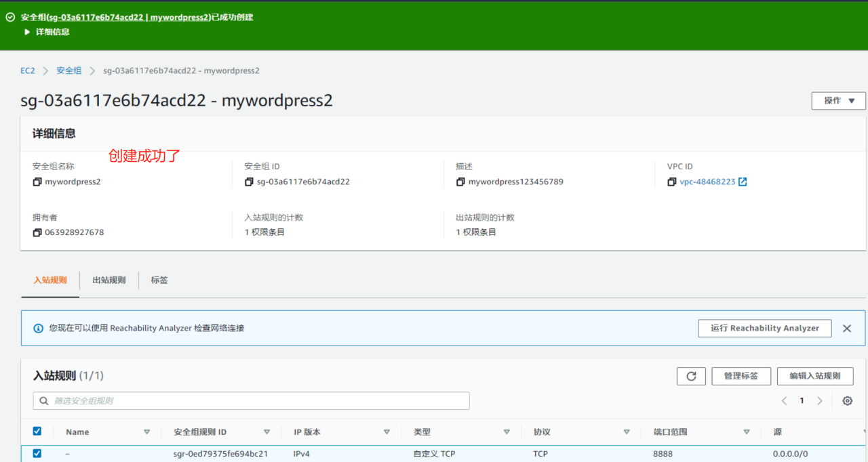Switch to the 出站规则 tab

(108, 280)
